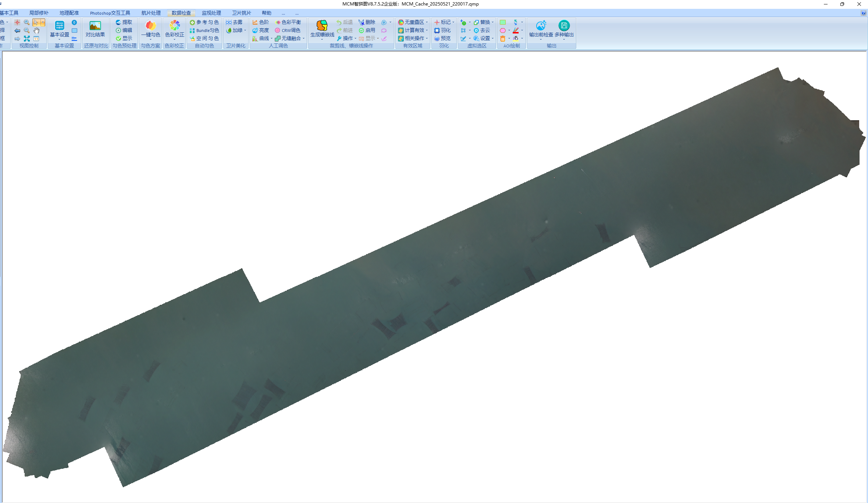Screen dimensions: 868x503
Task: Select the hand pan tool
Action: (36, 31)
